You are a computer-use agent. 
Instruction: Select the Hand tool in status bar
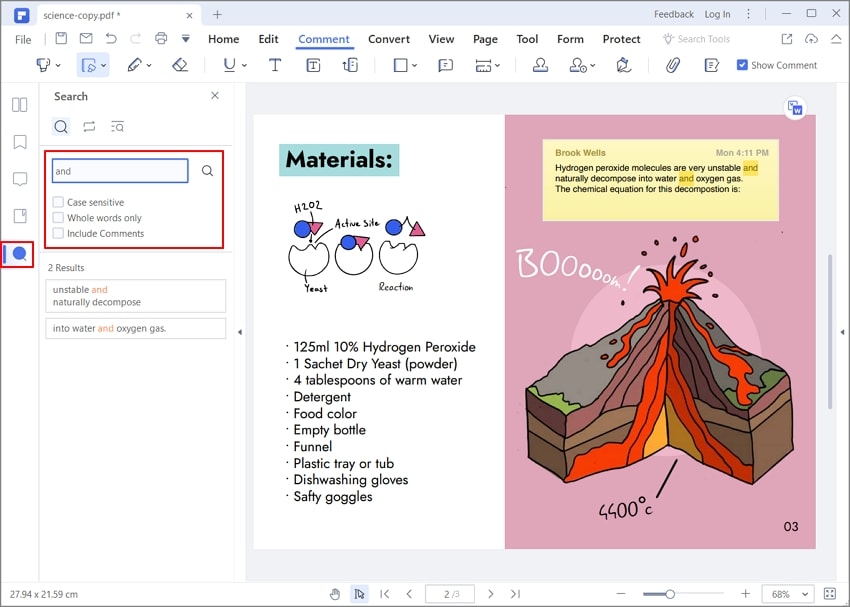click(x=335, y=594)
